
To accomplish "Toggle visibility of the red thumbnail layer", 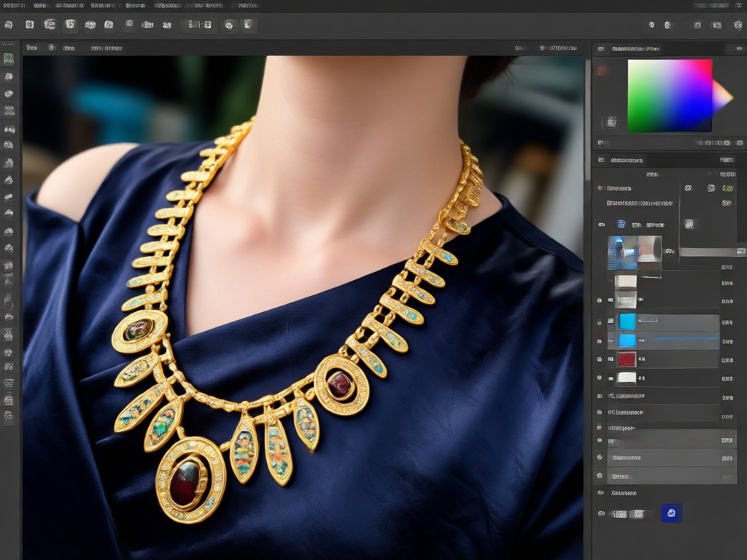I will [600, 359].
